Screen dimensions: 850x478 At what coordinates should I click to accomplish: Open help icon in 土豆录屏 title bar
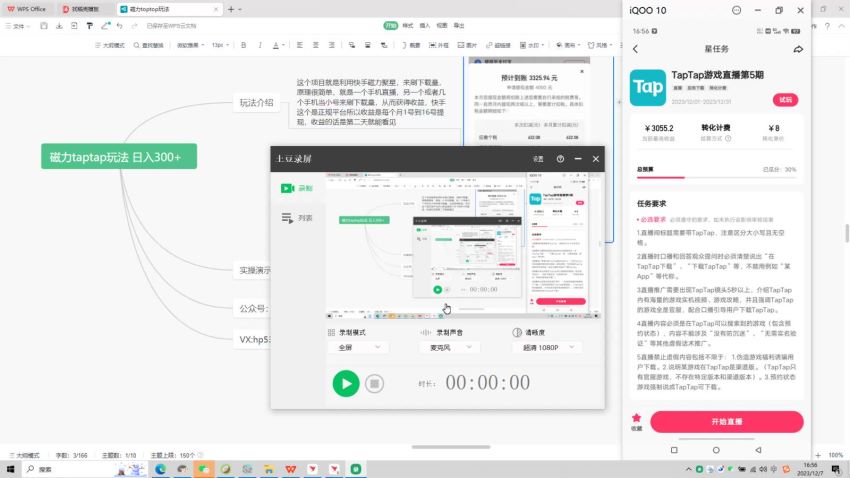click(x=560, y=159)
